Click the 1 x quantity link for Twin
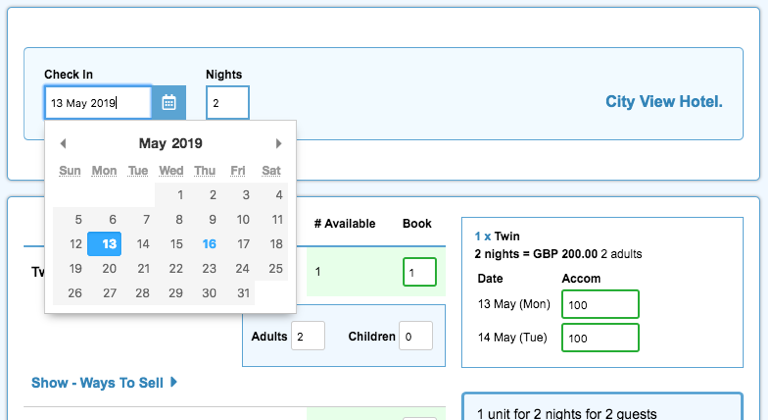This screenshot has height=420, width=768. (x=482, y=236)
